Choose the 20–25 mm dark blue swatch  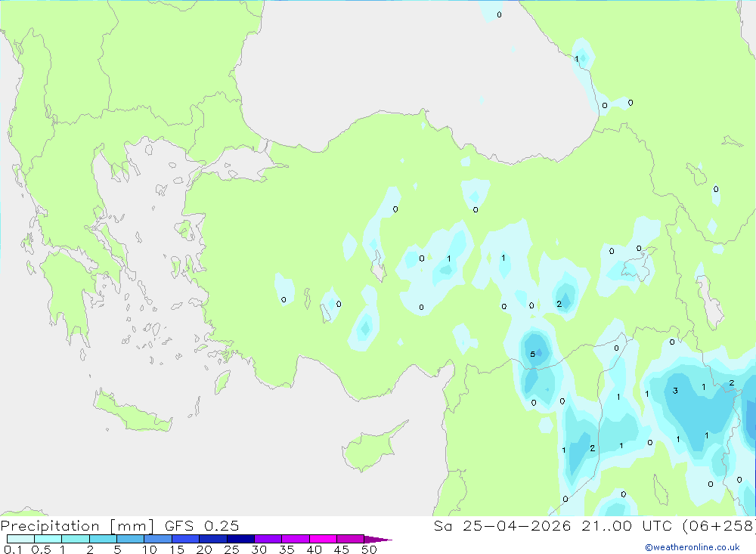pyautogui.click(x=212, y=539)
